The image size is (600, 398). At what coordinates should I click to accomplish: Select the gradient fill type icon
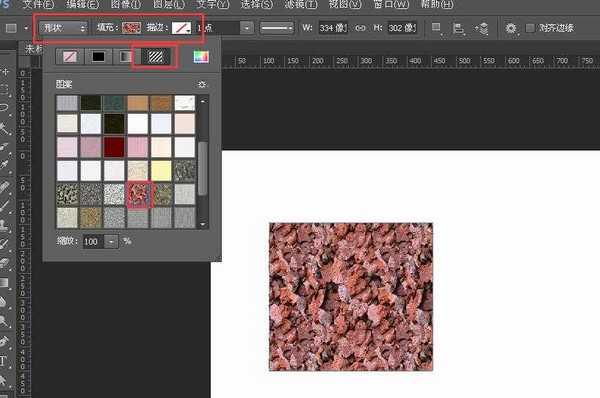(x=125, y=57)
